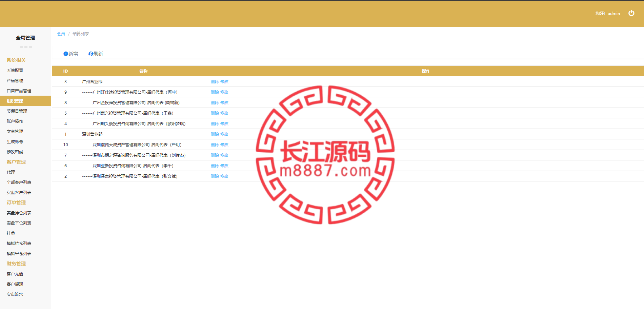The image size is (644, 309).
Task: Open 文章管理 in the sidebar
Action: (15, 132)
